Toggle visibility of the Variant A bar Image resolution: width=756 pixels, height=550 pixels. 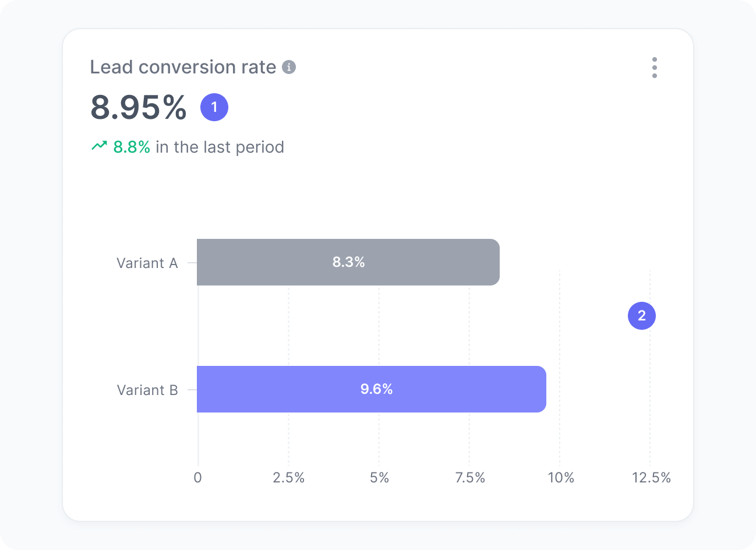(348, 262)
